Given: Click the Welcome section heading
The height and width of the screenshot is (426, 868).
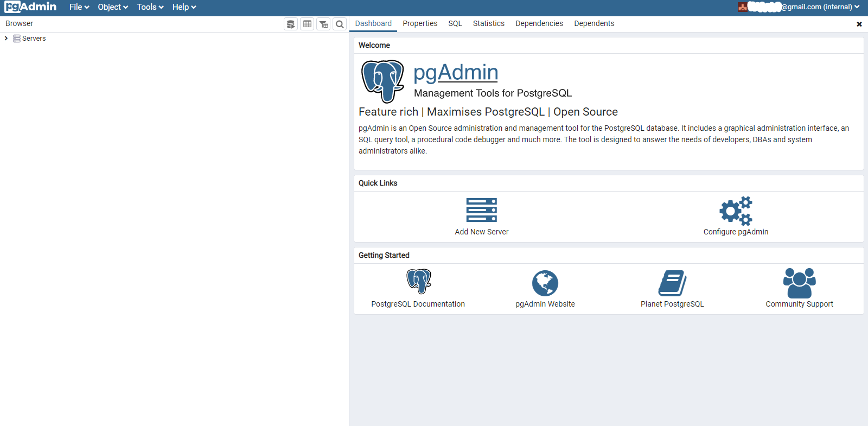Looking at the screenshot, I should pos(374,45).
